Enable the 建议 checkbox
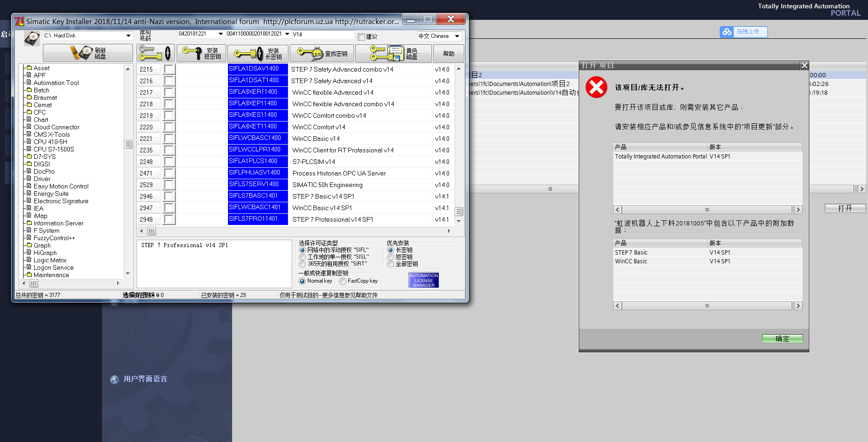Image resolution: width=868 pixels, height=442 pixels. click(361, 36)
